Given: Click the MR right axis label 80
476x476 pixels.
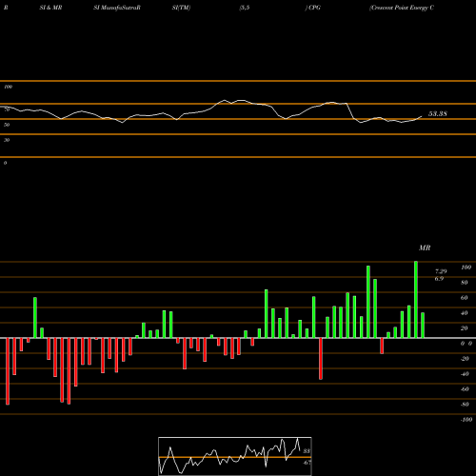Looking at the screenshot, I should pos(465,283).
